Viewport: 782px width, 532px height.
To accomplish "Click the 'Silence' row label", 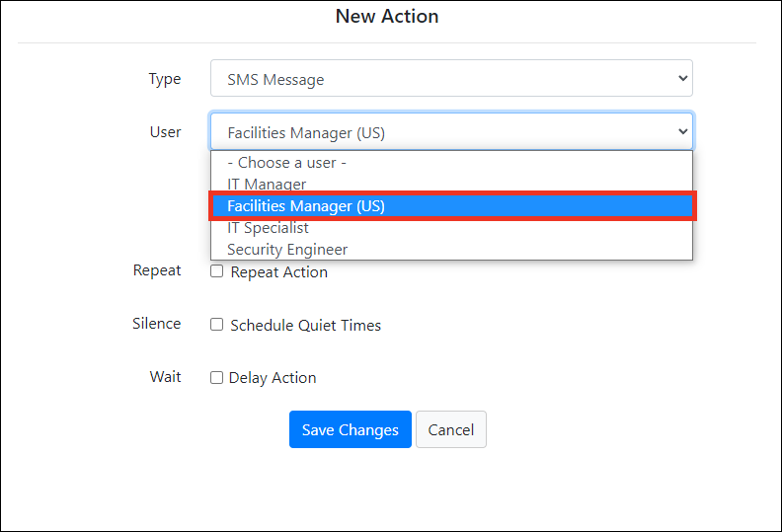I will tap(156, 324).
